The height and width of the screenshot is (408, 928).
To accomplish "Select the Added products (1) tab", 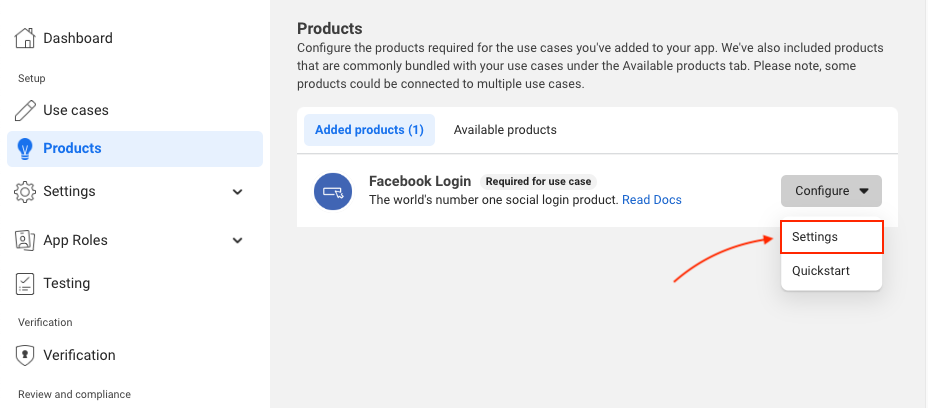I will 369,130.
